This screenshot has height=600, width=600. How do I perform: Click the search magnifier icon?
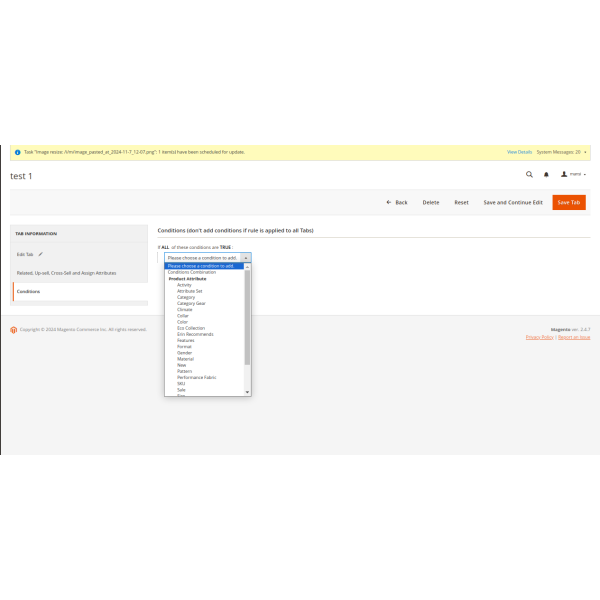pos(530,174)
